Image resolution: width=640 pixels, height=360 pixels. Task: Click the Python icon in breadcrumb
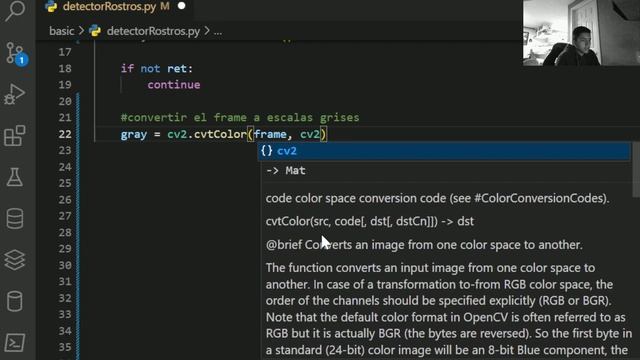[95, 31]
